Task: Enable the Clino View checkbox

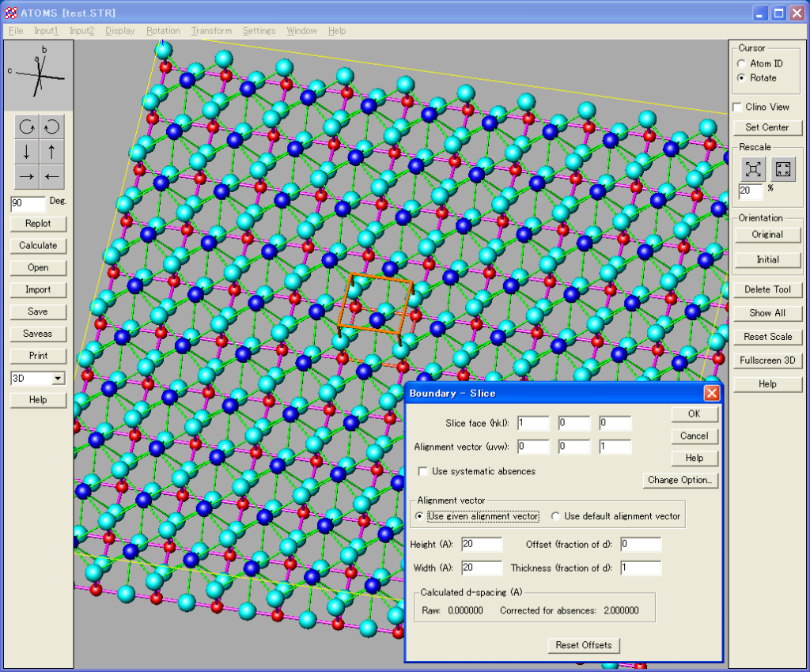Action: (x=738, y=107)
